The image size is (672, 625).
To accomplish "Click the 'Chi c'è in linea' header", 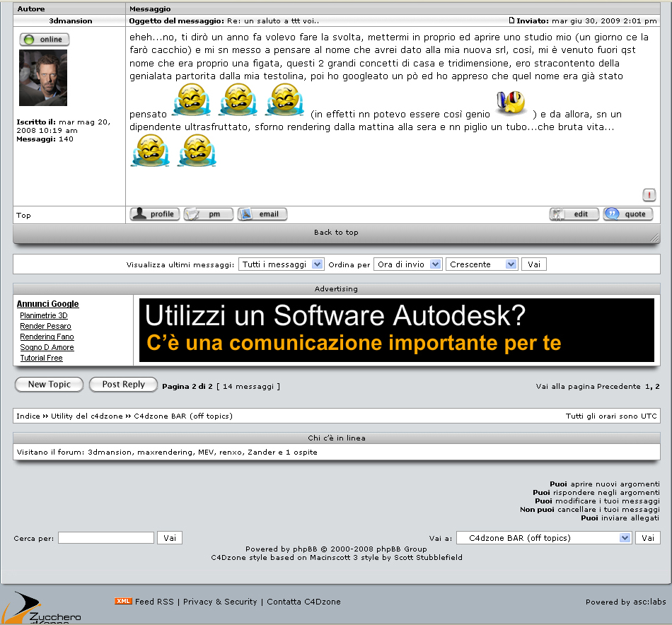I will [x=337, y=438].
